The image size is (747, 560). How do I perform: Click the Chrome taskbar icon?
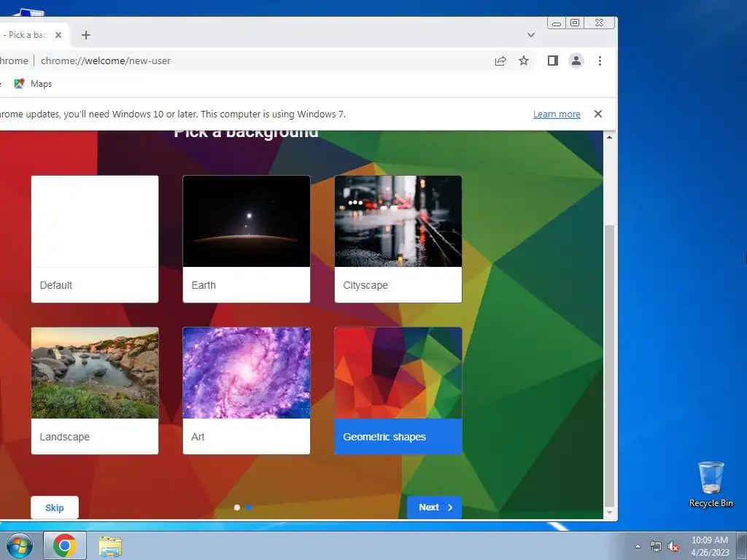tap(65, 545)
